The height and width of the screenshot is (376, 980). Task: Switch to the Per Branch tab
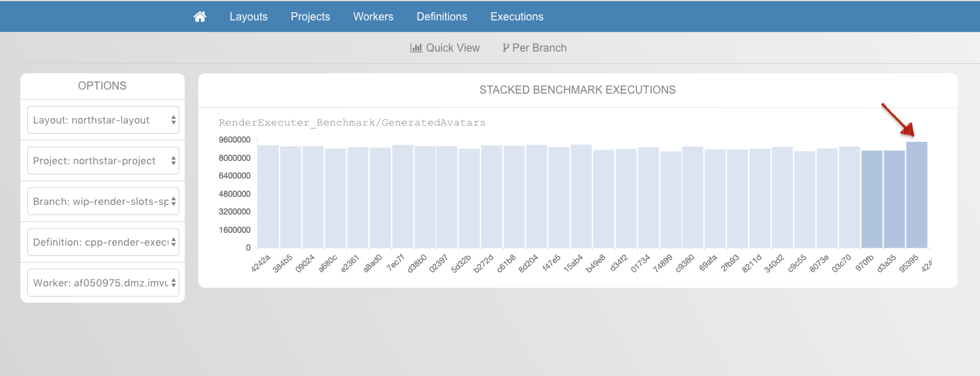click(x=534, y=48)
